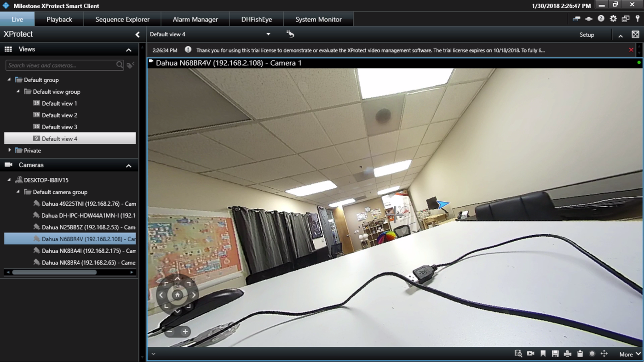
Task: Collapse the Views pane
Action: point(129,50)
